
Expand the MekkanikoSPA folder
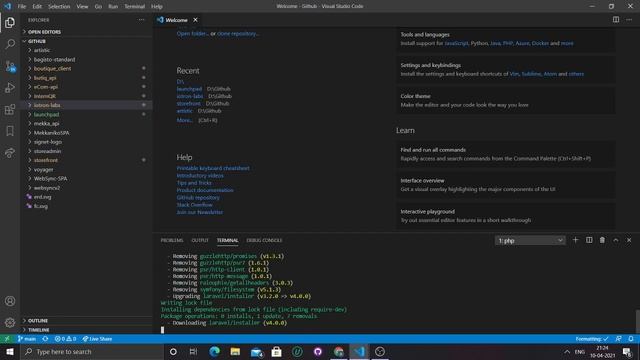(86, 133)
